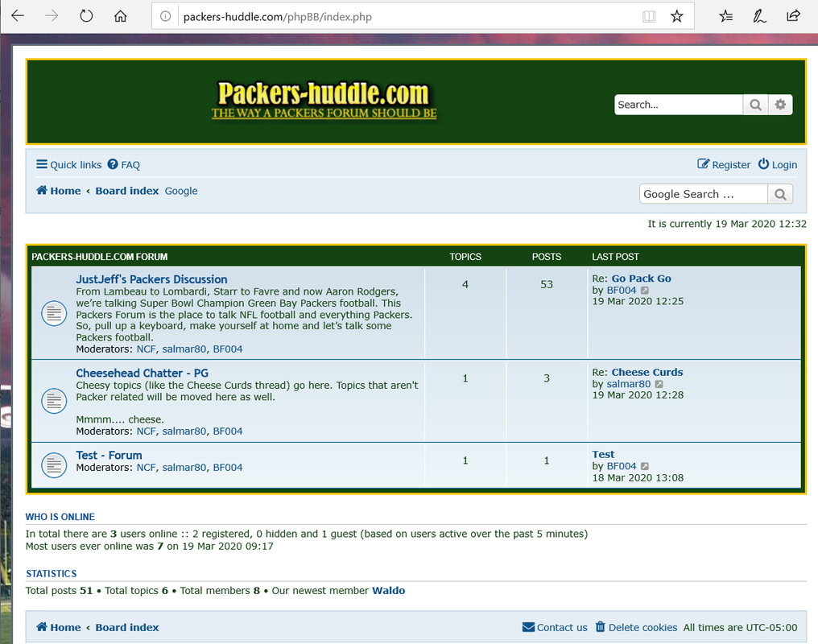This screenshot has width=818, height=644.
Task: Open moderator BF004 in Test - Forum row
Action: (x=228, y=468)
